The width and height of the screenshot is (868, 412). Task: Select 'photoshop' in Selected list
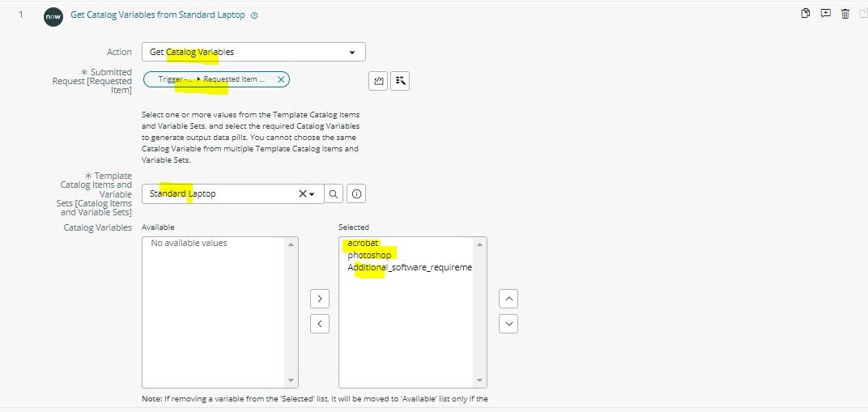click(369, 255)
